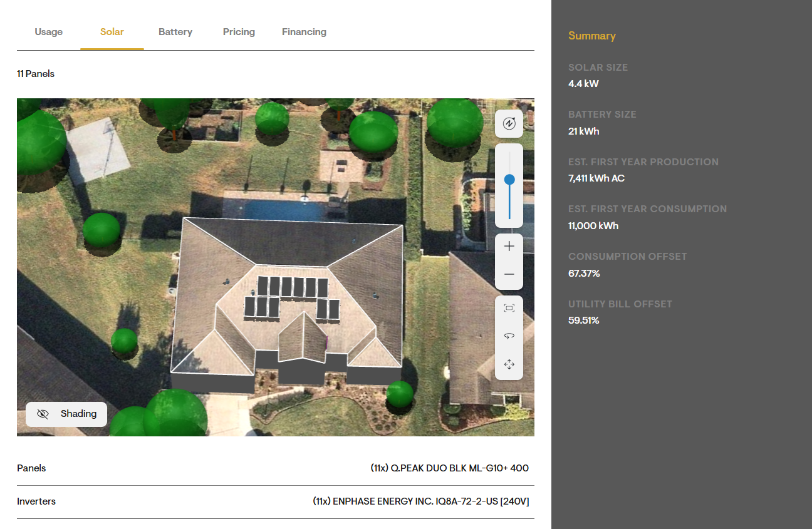Switch to the Battery tab

[175, 32]
